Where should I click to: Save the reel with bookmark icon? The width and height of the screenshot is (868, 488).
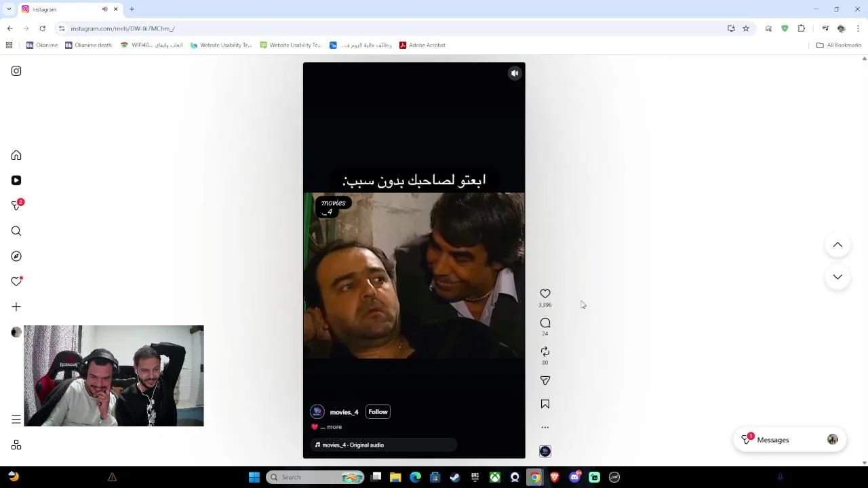click(x=545, y=404)
